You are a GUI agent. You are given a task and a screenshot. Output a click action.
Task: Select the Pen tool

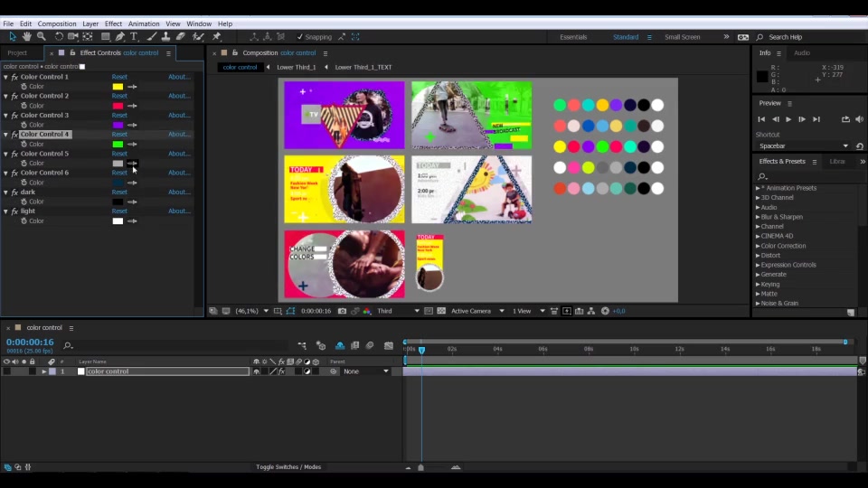point(120,36)
